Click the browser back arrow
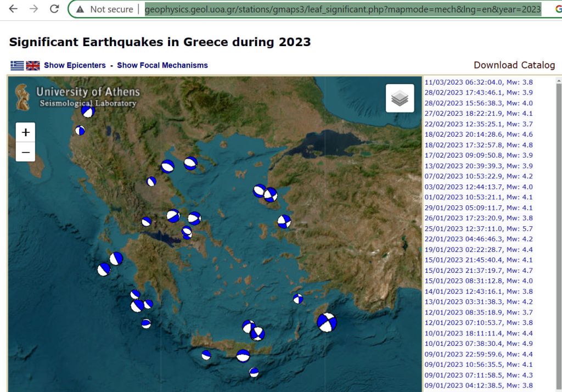The height and width of the screenshot is (392, 562). pos(13,9)
